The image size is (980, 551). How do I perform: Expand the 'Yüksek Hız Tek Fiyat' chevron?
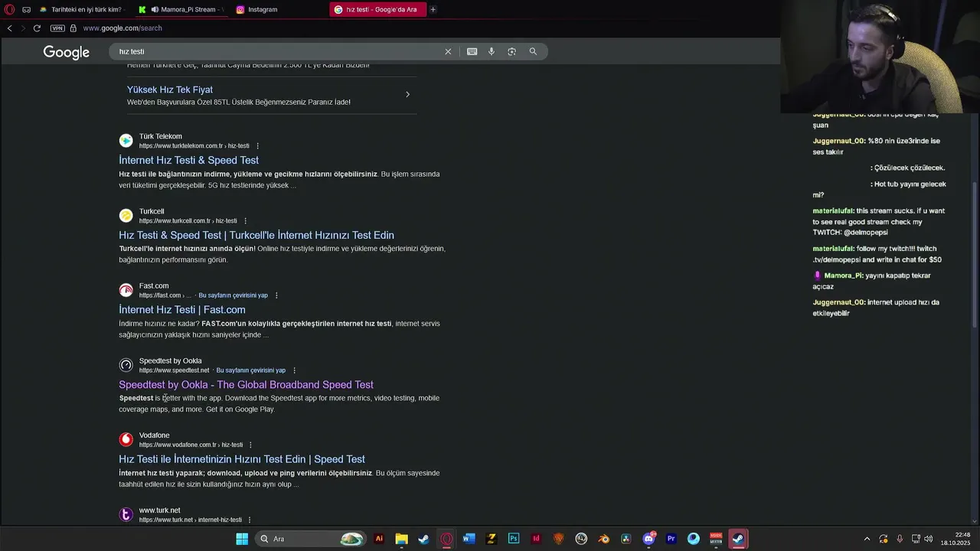point(407,95)
